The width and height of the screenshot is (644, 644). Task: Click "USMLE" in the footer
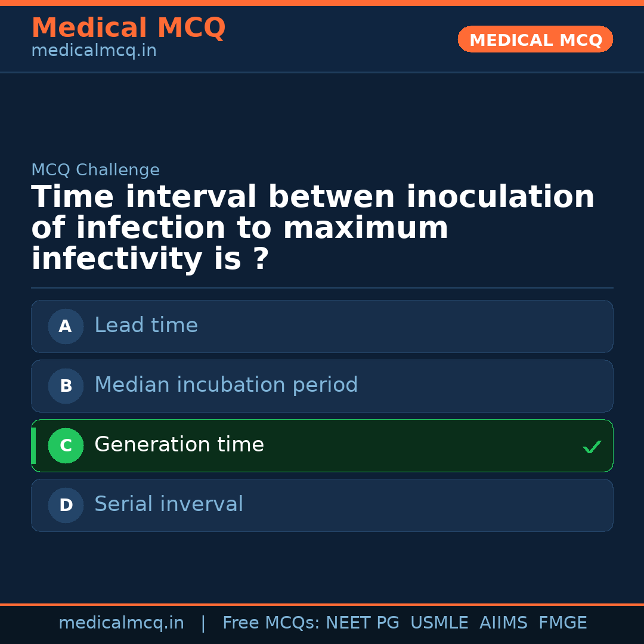(439, 623)
